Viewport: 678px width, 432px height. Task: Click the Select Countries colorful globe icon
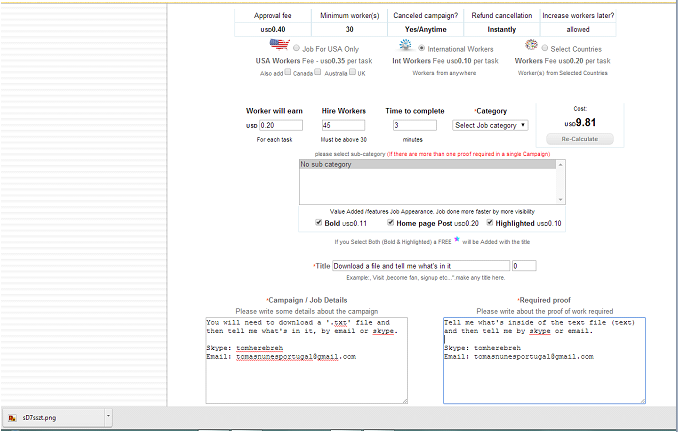point(531,45)
